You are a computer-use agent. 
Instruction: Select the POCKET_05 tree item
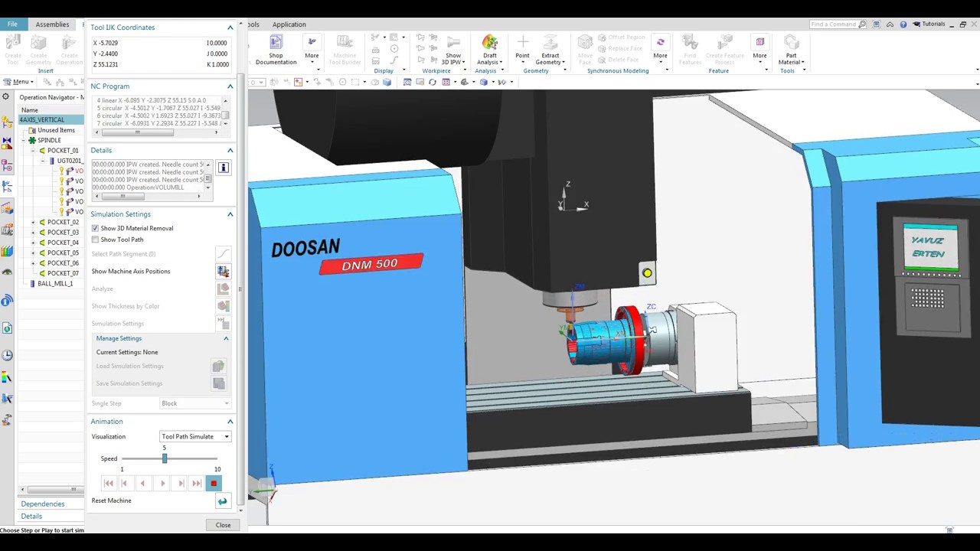coord(62,253)
